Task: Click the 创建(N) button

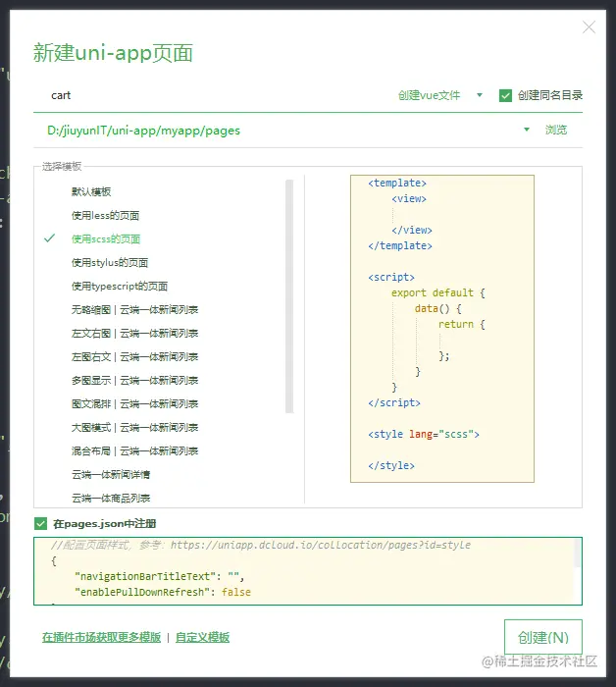Action: point(543,637)
